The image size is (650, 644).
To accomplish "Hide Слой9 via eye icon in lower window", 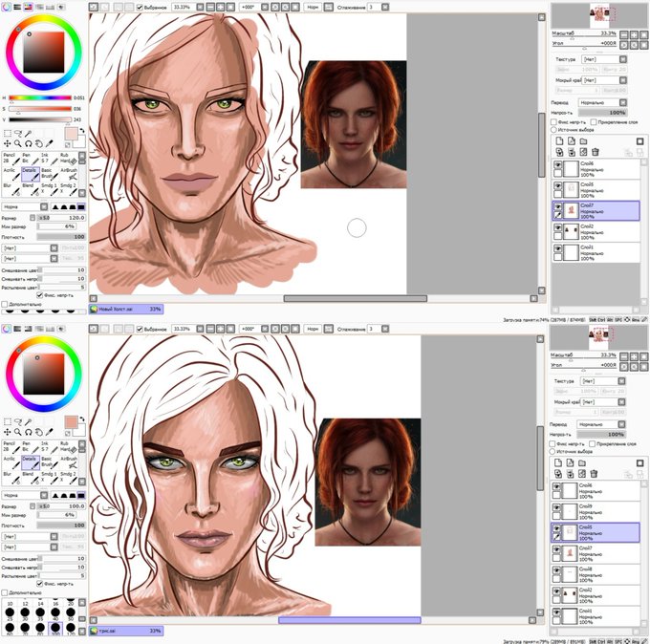I will pyautogui.click(x=556, y=507).
